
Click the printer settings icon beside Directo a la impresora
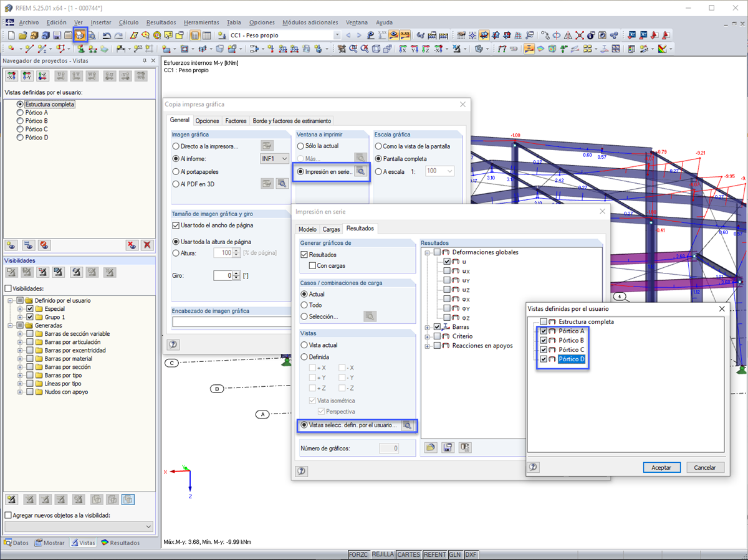[267, 146]
